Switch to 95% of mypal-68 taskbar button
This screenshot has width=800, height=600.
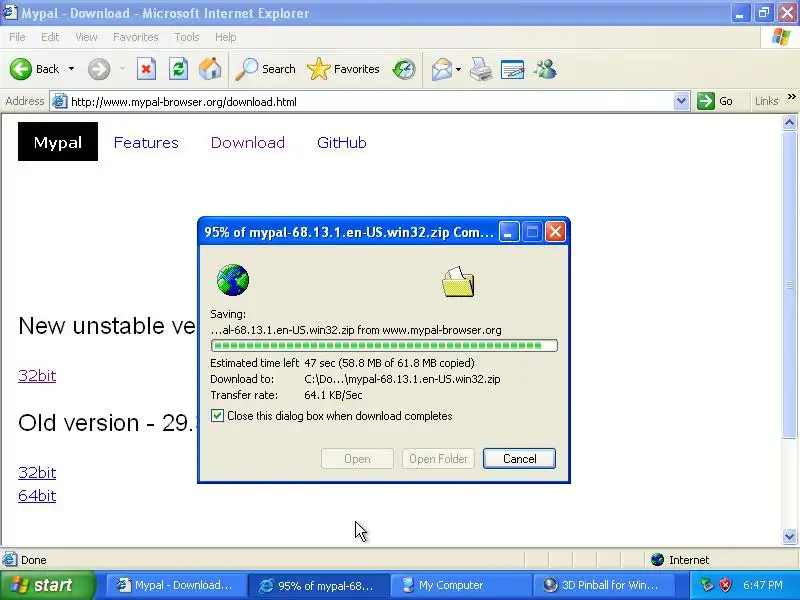pyautogui.click(x=318, y=585)
